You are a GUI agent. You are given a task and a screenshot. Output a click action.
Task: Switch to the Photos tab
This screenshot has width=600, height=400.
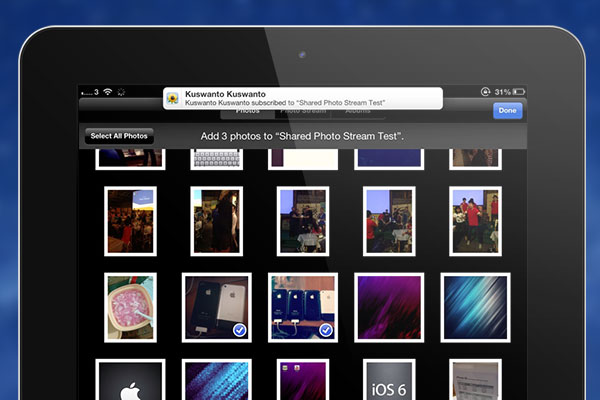click(248, 111)
